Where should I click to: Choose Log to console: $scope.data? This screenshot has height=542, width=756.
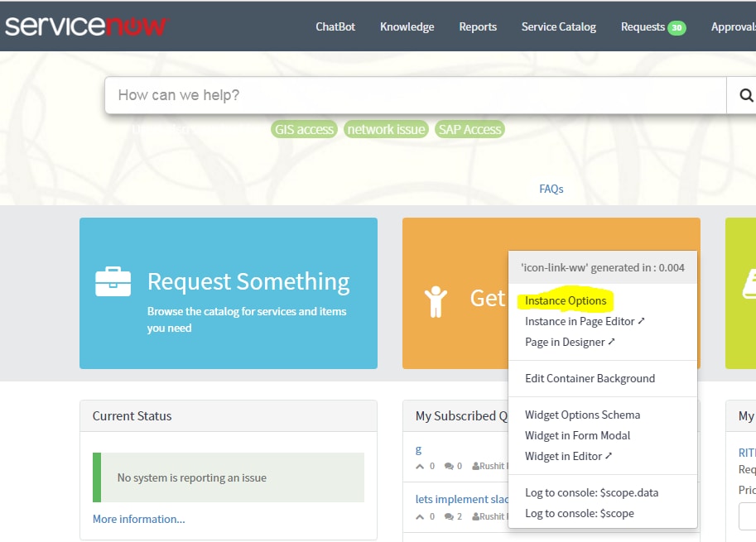591,493
